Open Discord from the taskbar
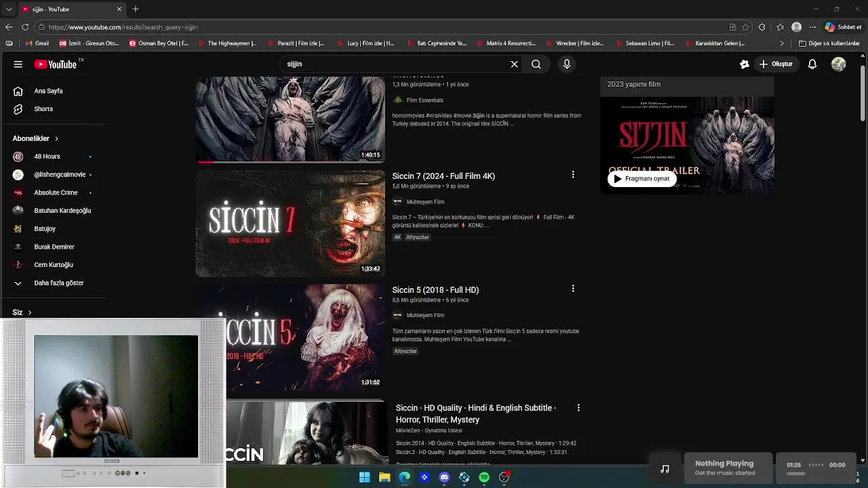868x488 pixels. [444, 477]
